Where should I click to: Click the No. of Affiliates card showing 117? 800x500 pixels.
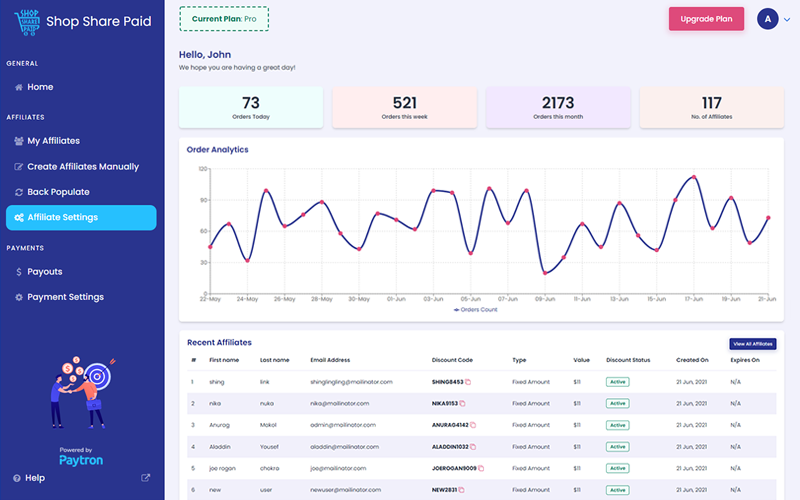pyautogui.click(x=712, y=107)
